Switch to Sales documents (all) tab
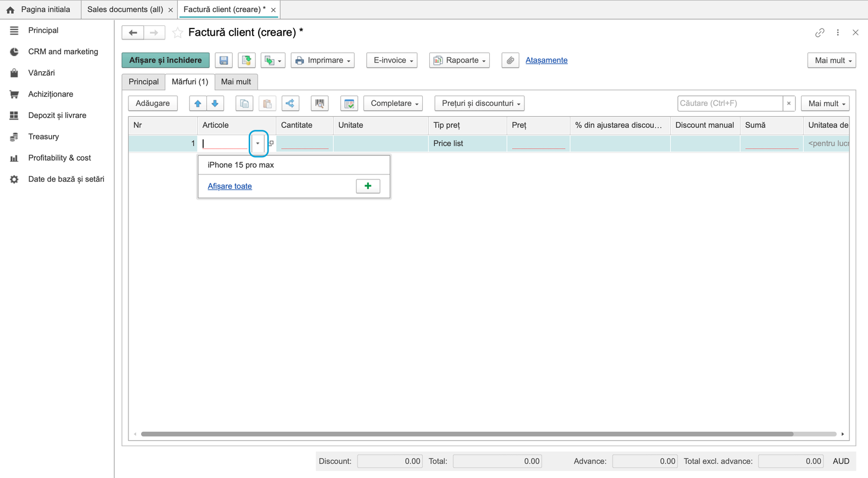Image resolution: width=868 pixels, height=478 pixels. coord(130,10)
